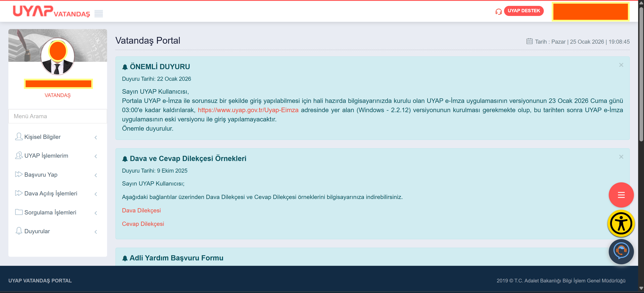Image resolution: width=644 pixels, height=293 pixels.
Task: Click 'Duyuru Tarihi: 22 Ocak 2026' text
Action: pos(156,79)
